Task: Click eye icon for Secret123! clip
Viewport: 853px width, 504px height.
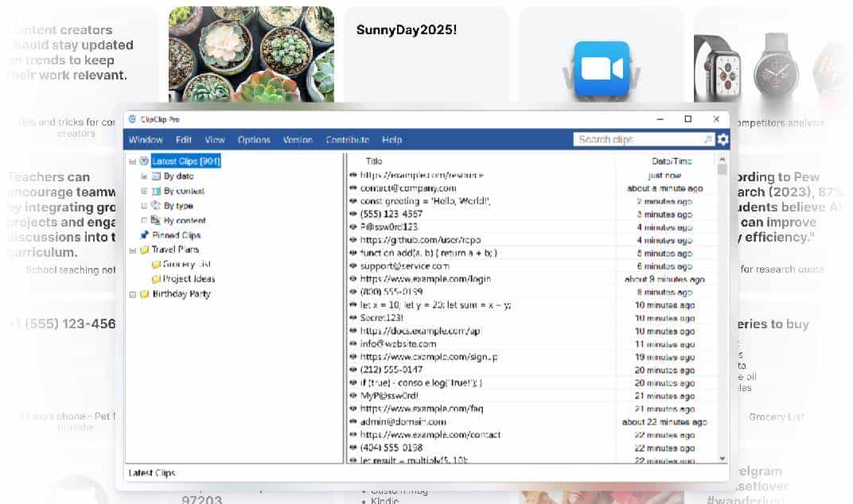Action: pyautogui.click(x=353, y=317)
